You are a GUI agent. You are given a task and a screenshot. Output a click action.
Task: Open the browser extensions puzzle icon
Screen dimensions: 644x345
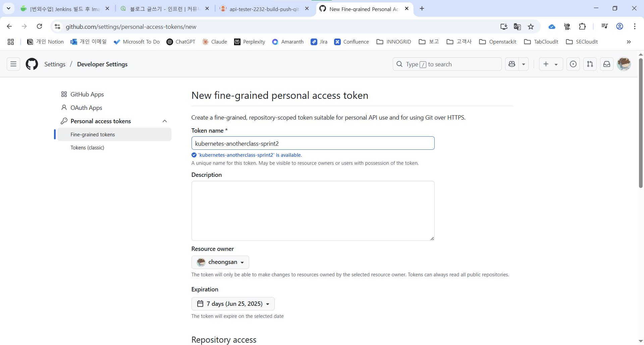(582, 26)
